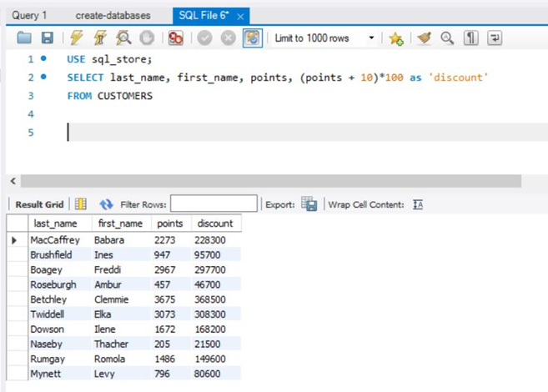Sort by the last_name column header
The height and width of the screenshot is (392, 548).
(x=60, y=223)
